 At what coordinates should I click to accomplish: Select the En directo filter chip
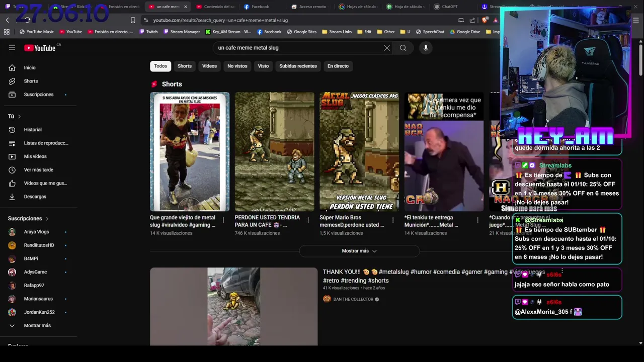(338, 66)
